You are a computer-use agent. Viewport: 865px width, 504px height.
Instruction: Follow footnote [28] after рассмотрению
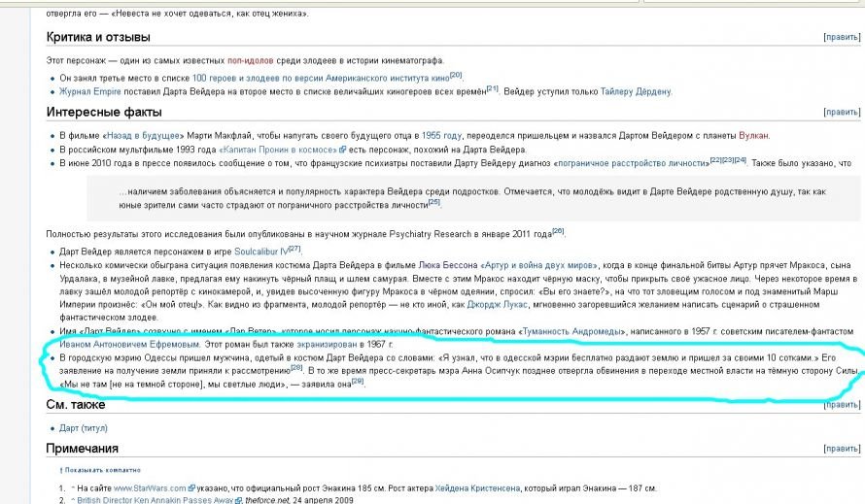tap(296, 368)
